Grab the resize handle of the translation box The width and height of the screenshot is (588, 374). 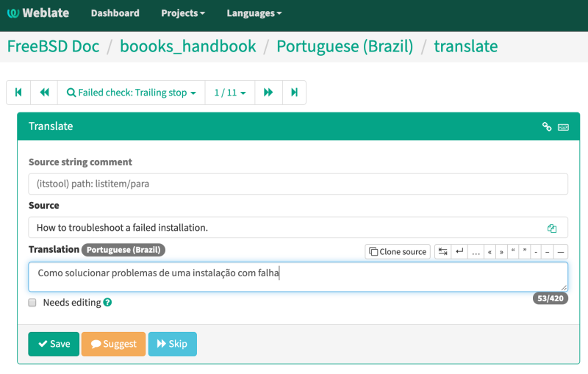point(564,288)
